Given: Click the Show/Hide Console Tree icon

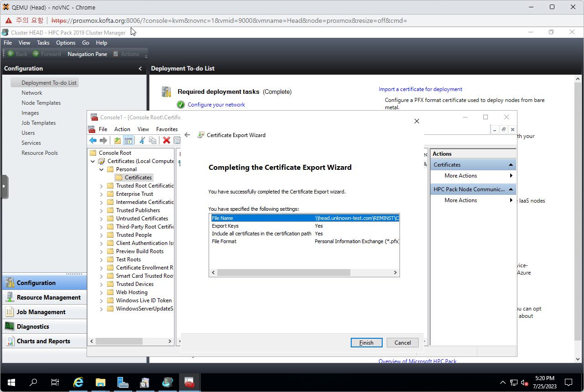Looking at the screenshot, I should click(128, 141).
